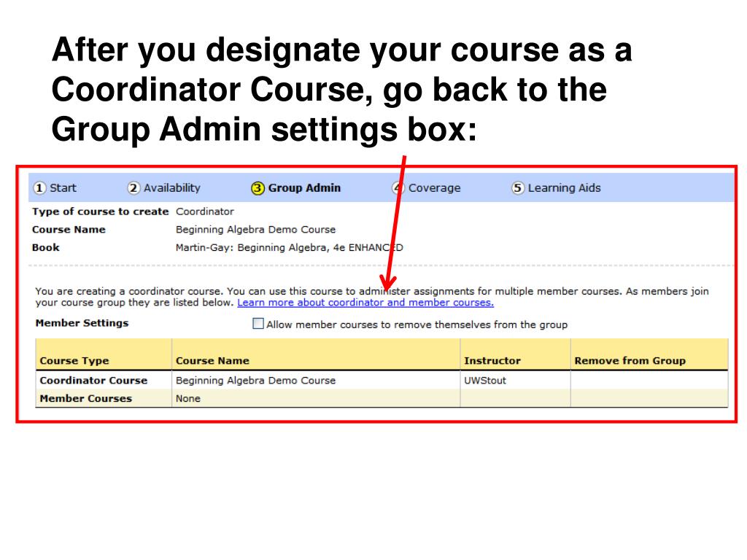747x560 pixels.
Task: Click Beginning Algebra Demo Course in the table
Action: tap(256, 381)
